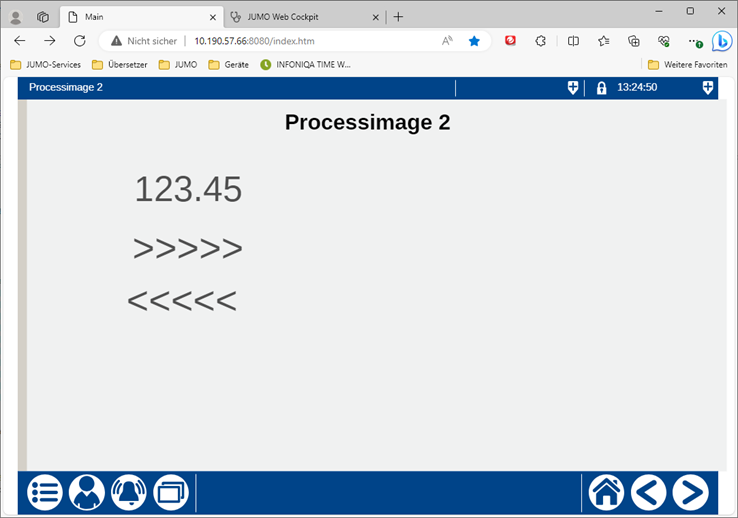Open the Übersetzer bookmark folder

click(122, 64)
